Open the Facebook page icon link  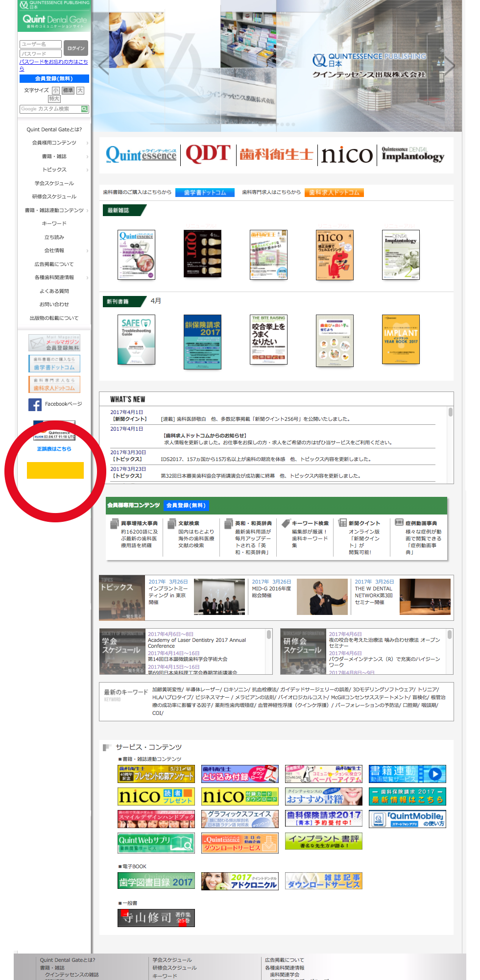[35, 404]
